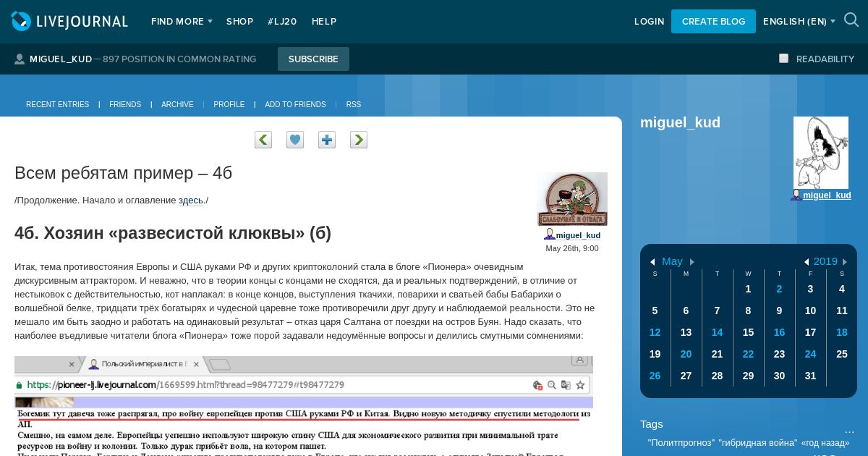Open miguel_kud author link under post avatar
Image resolution: width=868 pixels, height=456 pixels.
[578, 235]
